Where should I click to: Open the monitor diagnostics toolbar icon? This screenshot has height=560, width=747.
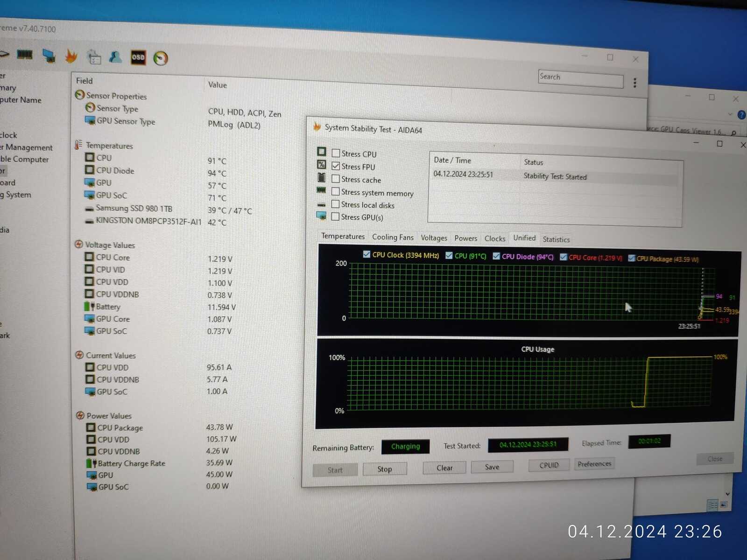pyautogui.click(x=49, y=56)
